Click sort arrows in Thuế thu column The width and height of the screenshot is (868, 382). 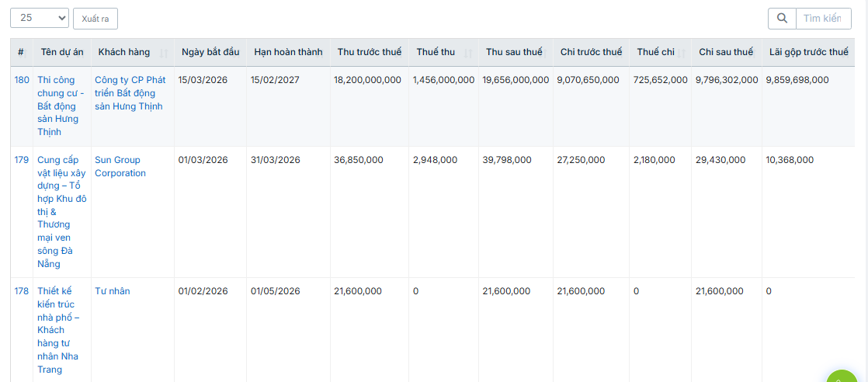(467, 53)
